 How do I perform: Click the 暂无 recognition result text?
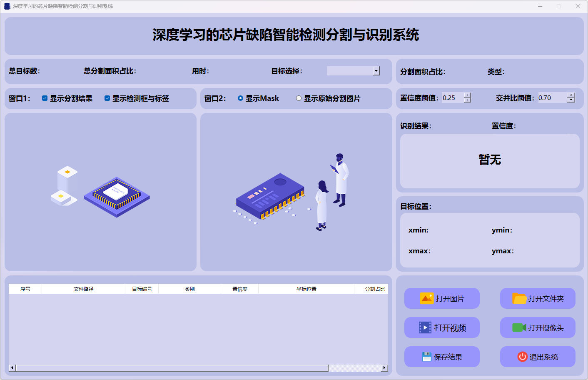pos(490,160)
